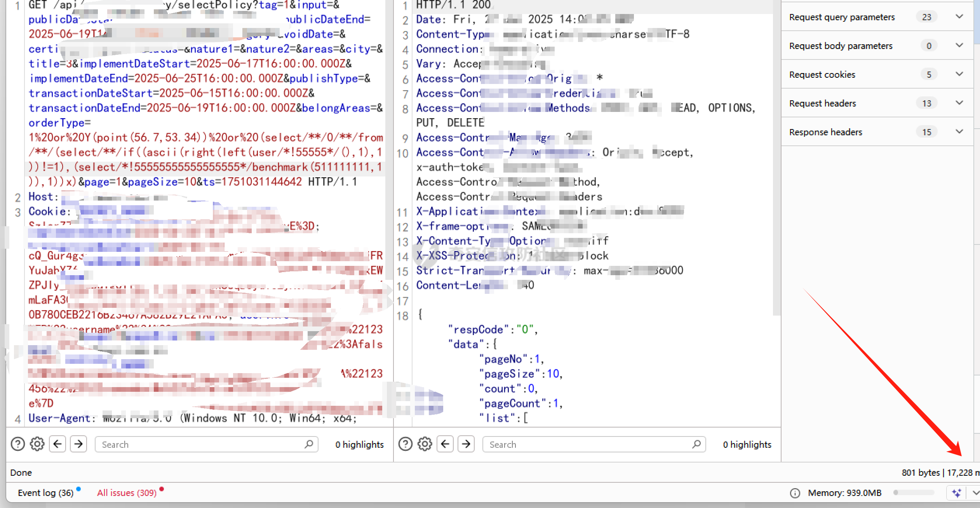Image resolution: width=980 pixels, height=508 pixels.
Task: Click the Request headers label
Action: tap(822, 103)
